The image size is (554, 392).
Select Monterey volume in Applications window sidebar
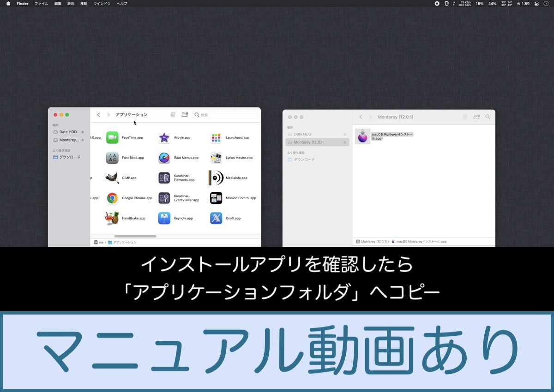tap(69, 140)
